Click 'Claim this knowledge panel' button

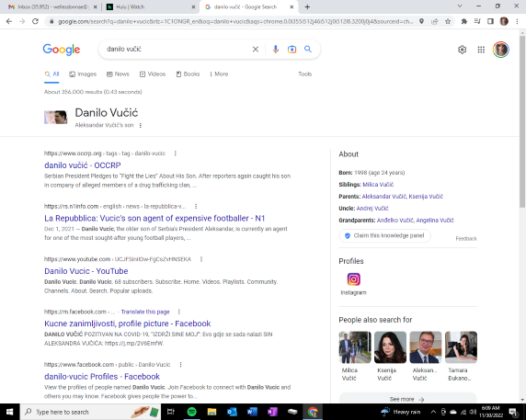(384, 235)
